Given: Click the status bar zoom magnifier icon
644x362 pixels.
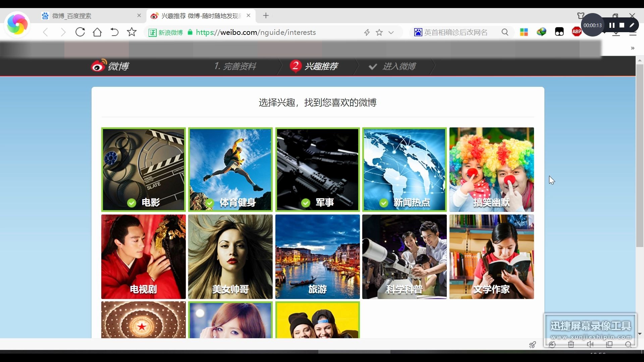Looking at the screenshot, I should tap(629, 344).
